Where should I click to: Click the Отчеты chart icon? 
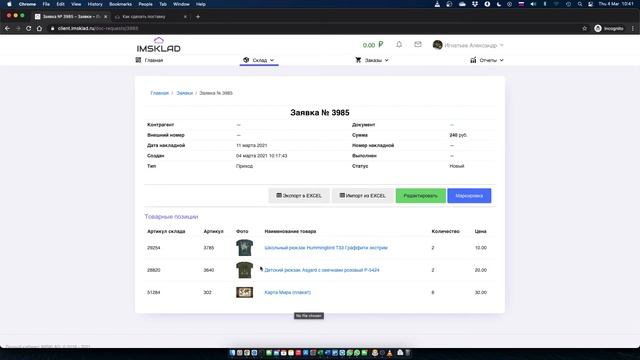[x=473, y=60]
